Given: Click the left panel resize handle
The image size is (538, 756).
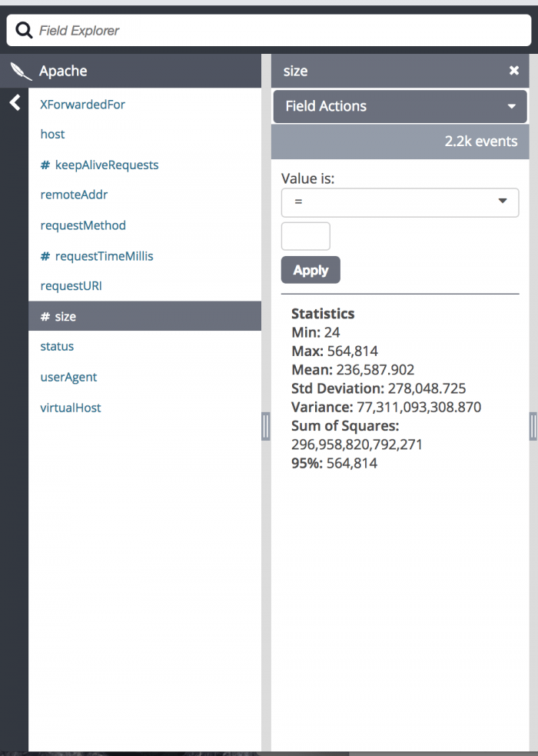Looking at the screenshot, I should 266,426.
